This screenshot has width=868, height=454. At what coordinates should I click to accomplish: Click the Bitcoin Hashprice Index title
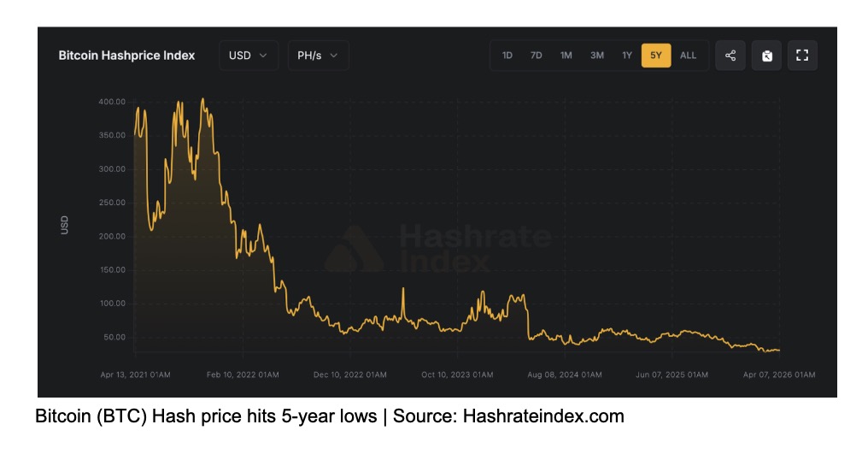pos(126,56)
